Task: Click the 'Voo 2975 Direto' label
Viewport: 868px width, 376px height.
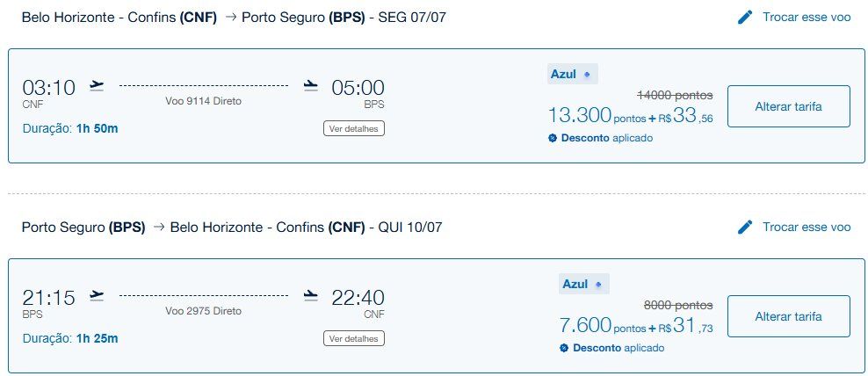Action: coord(203,310)
